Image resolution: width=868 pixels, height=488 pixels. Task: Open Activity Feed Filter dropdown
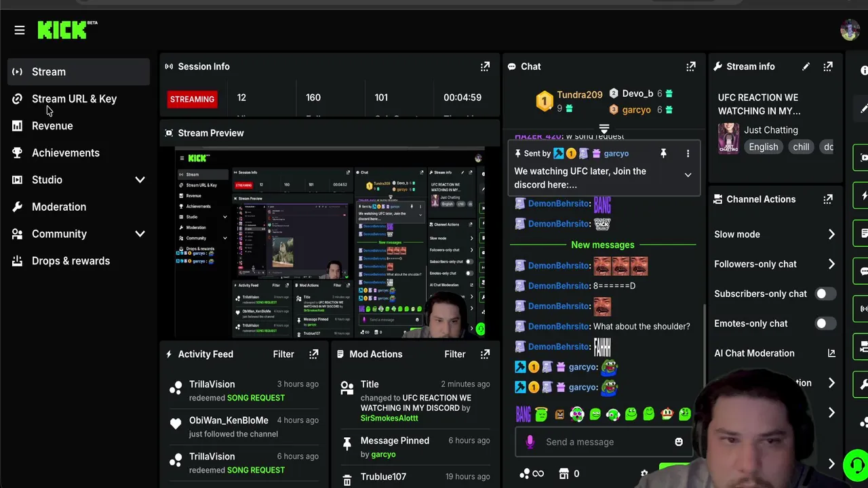click(x=283, y=354)
